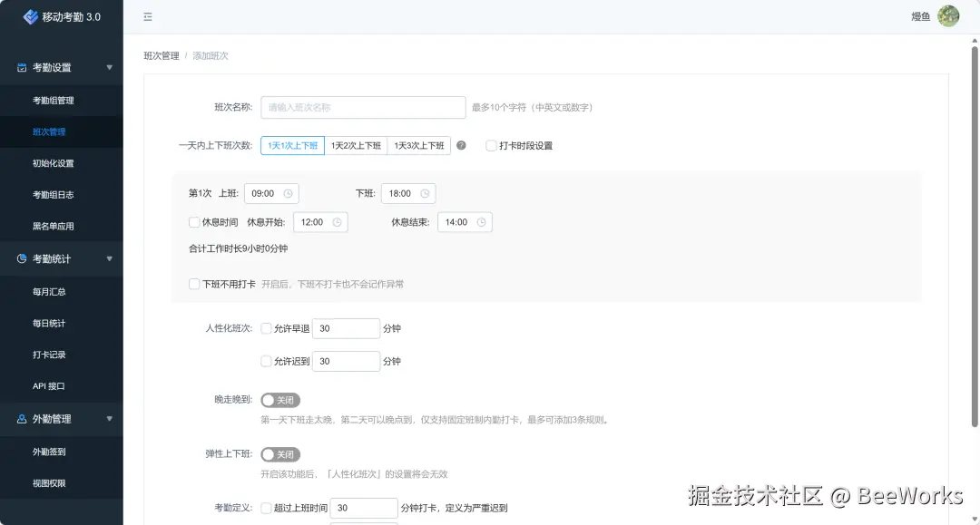
Task: Click the 考勤设置 calendar icon
Action: pos(22,67)
